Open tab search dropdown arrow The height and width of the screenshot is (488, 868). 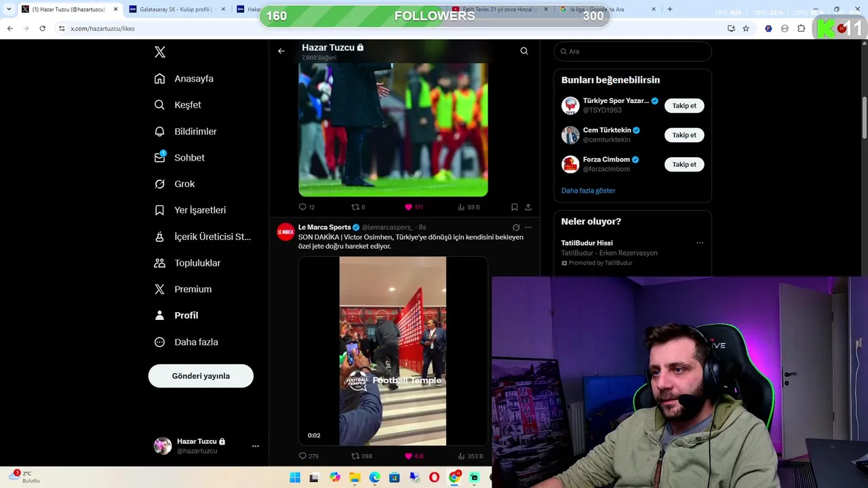coord(8,9)
